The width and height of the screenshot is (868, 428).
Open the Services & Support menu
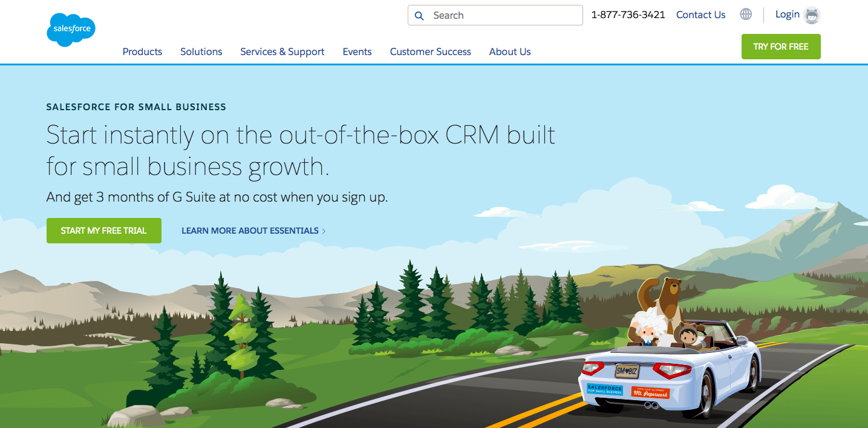[282, 52]
